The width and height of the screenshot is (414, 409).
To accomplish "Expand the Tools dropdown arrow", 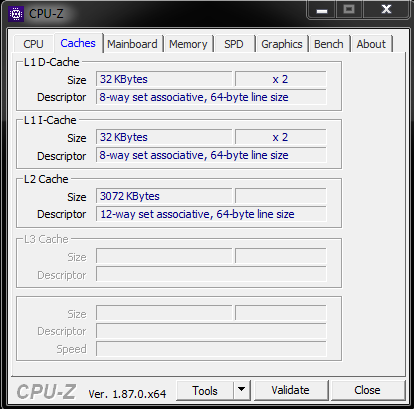I will coord(242,390).
